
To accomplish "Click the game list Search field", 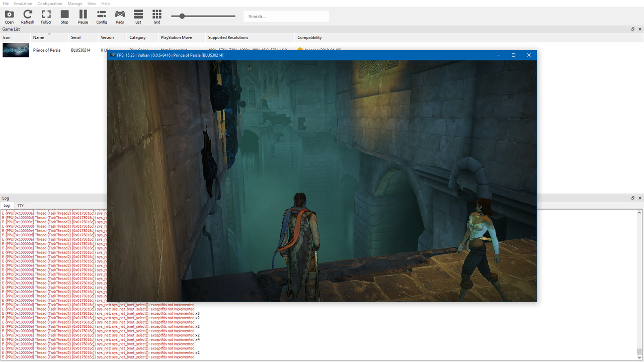I will pyautogui.click(x=286, y=17).
